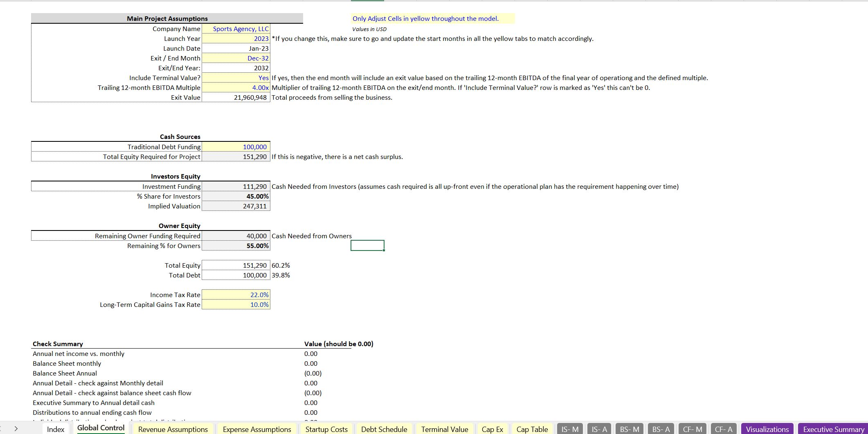Click the Traditional Debt Funding 100,000 cell
Image resolution: width=868 pixels, height=434 pixels.
(236, 147)
